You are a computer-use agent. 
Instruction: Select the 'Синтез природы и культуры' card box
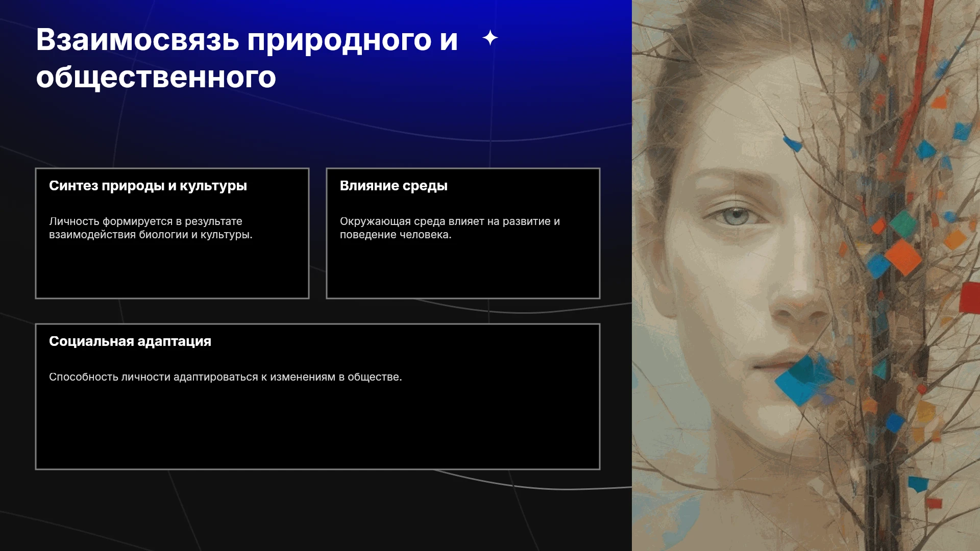[x=172, y=233]
